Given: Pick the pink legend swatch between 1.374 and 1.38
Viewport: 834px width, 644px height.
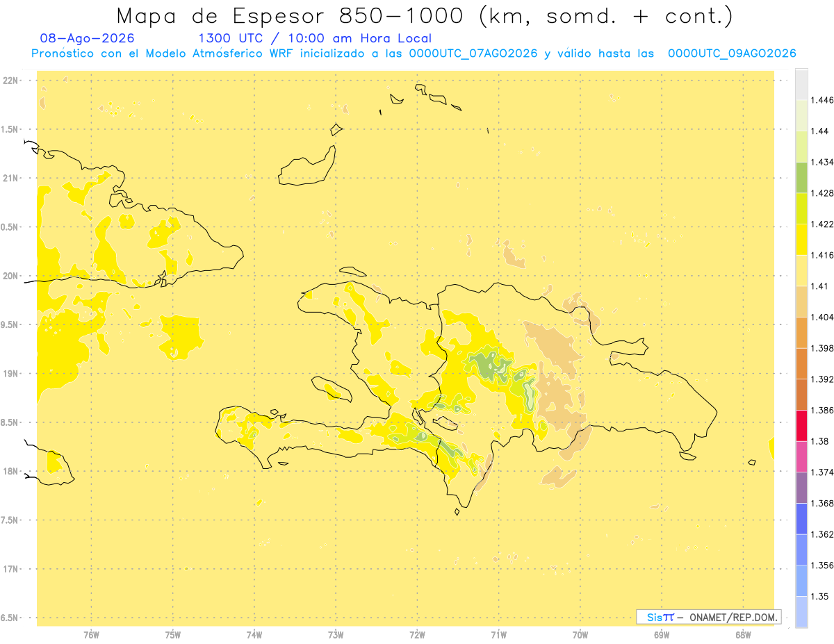Looking at the screenshot, I should [801, 456].
